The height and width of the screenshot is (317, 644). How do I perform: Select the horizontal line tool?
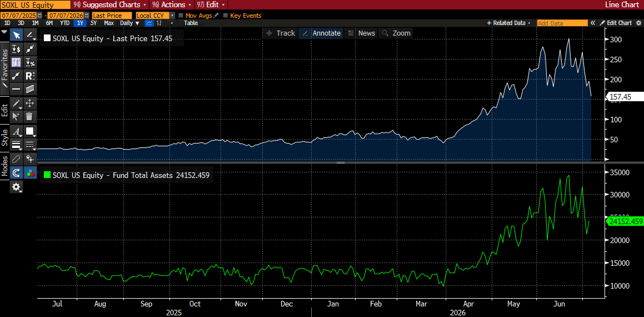click(17, 89)
